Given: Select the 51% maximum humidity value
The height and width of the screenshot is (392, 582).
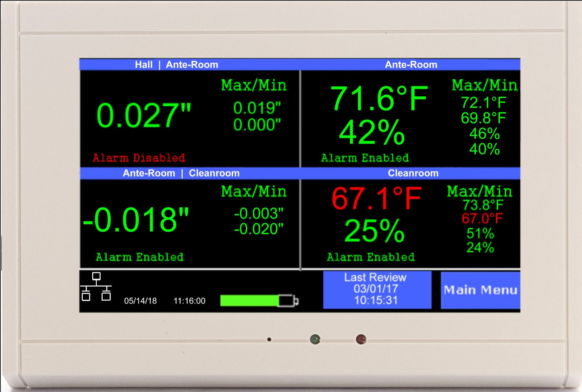Looking at the screenshot, I should (x=480, y=233).
